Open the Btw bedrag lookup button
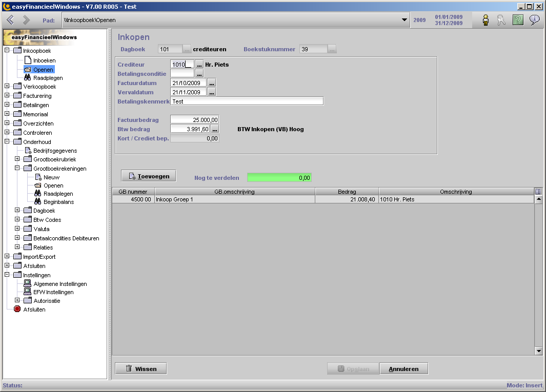Screen dimensions: 546x392 (x=215, y=129)
